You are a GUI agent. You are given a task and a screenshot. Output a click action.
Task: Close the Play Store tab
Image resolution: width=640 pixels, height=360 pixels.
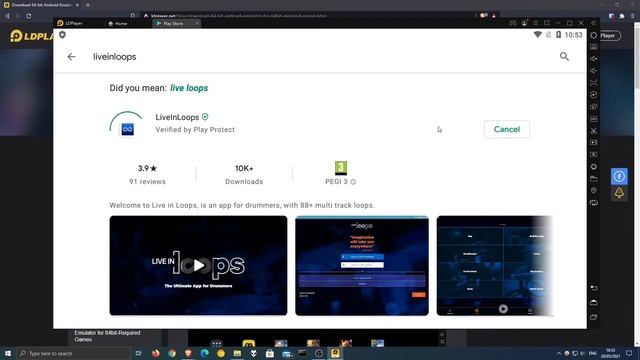[197, 23]
